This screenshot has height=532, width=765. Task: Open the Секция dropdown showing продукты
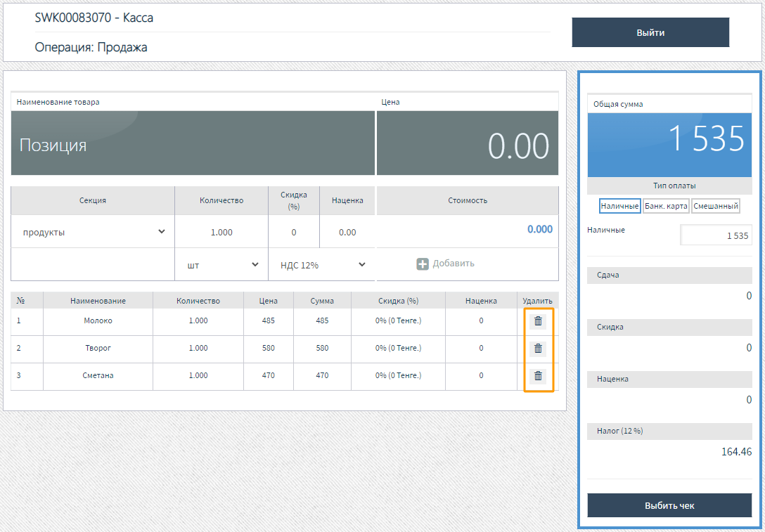pos(93,232)
